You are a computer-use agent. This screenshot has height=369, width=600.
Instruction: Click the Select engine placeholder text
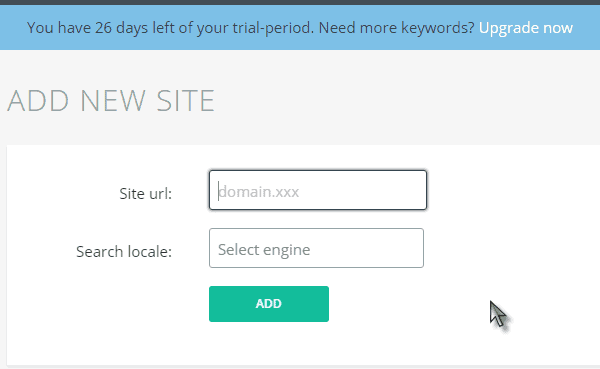click(264, 250)
